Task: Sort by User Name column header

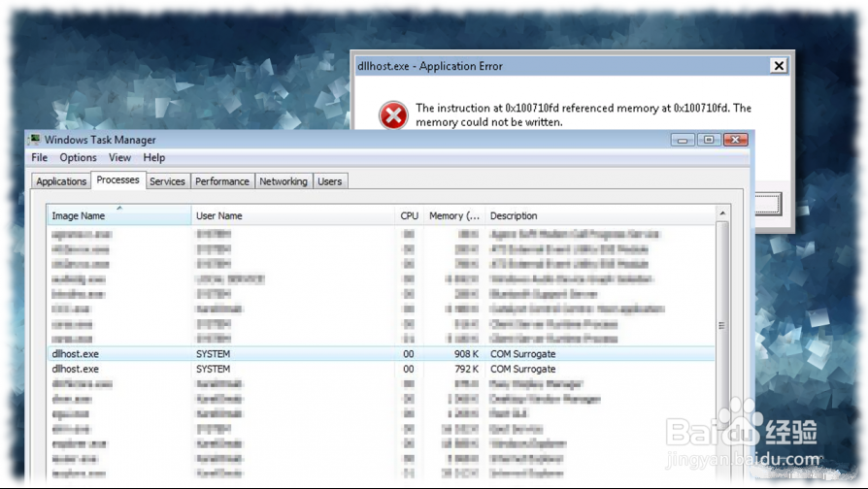Action: (293, 215)
